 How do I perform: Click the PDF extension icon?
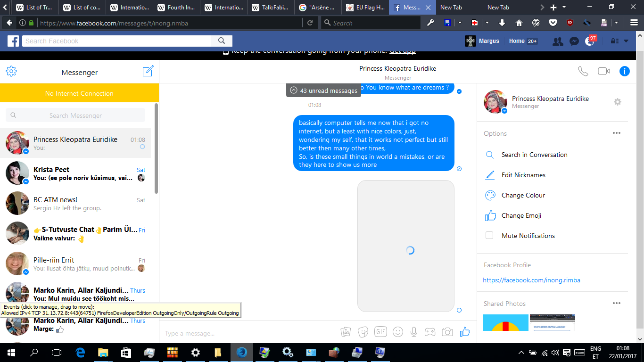pos(604,23)
